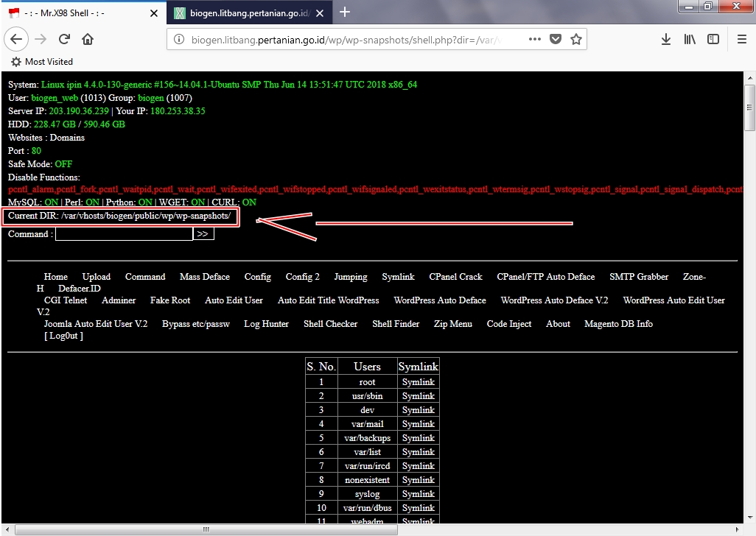The width and height of the screenshot is (756, 536).
Task: Open the Home link in shell menu
Action: pos(56,277)
